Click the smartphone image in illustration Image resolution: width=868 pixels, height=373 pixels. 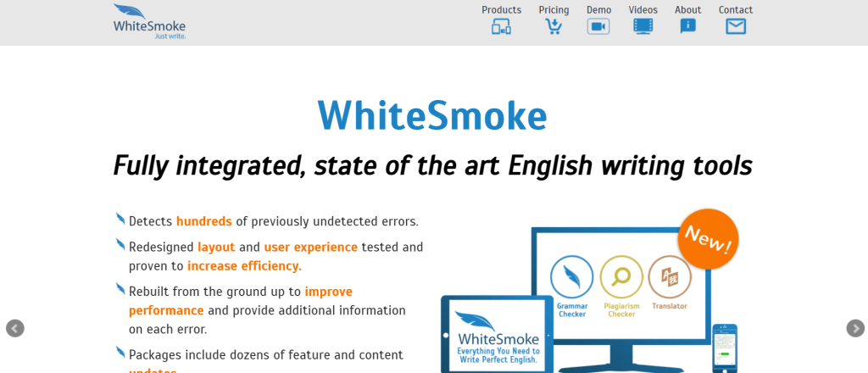pyautogui.click(x=725, y=348)
